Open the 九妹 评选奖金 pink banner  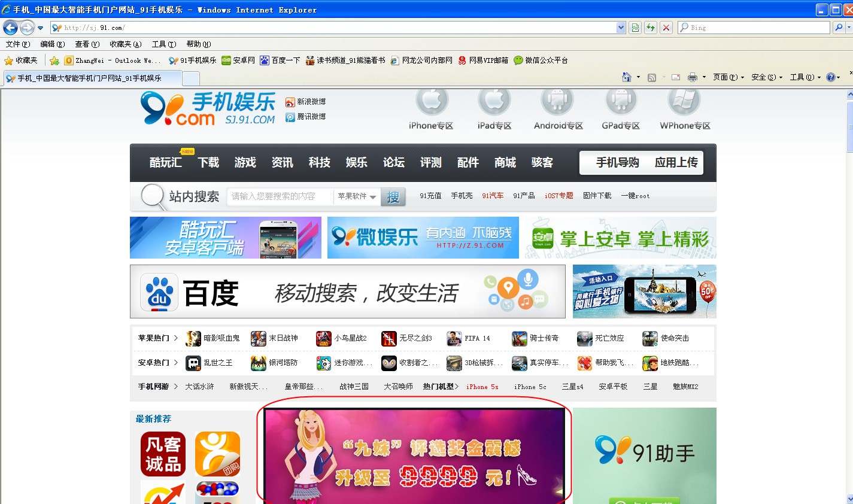[x=414, y=456]
